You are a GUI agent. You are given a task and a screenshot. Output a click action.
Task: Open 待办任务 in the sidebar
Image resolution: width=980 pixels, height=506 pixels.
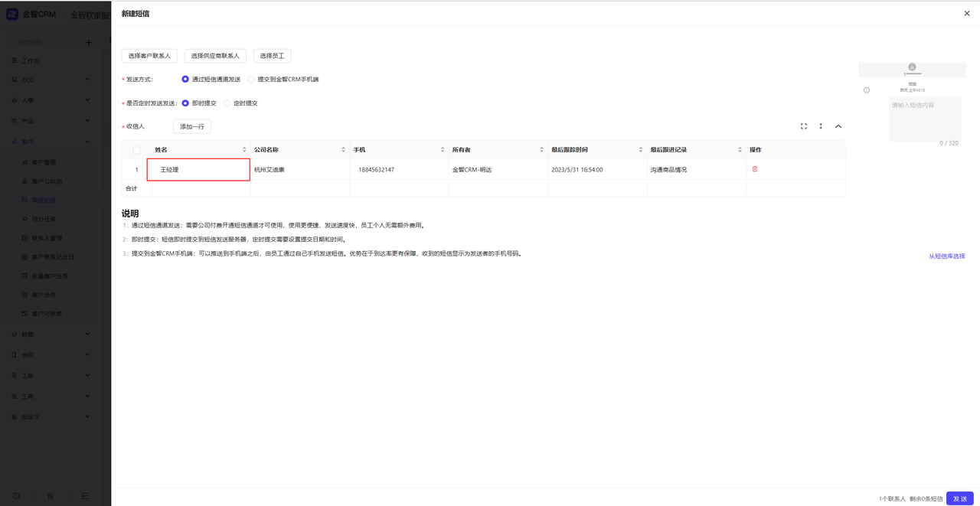coord(44,219)
